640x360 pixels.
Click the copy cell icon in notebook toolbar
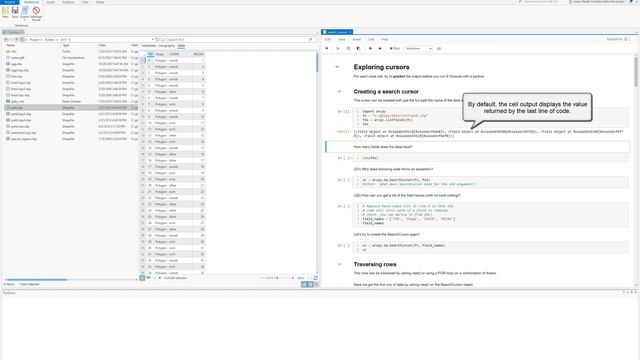[x=348, y=49]
